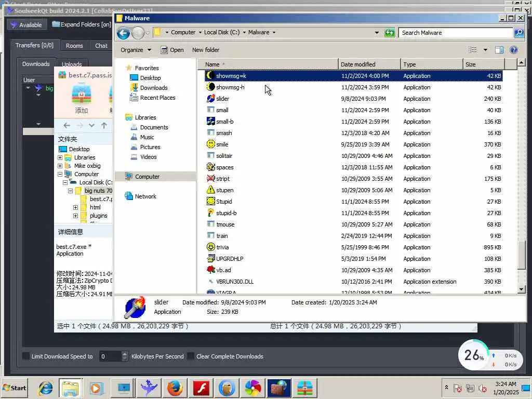Select the stript application icon

(211, 179)
